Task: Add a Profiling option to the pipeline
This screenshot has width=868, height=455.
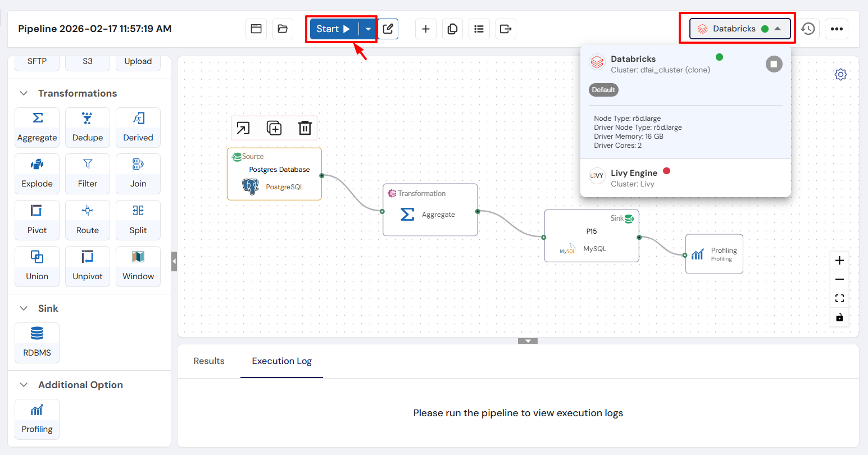Action: point(37,419)
